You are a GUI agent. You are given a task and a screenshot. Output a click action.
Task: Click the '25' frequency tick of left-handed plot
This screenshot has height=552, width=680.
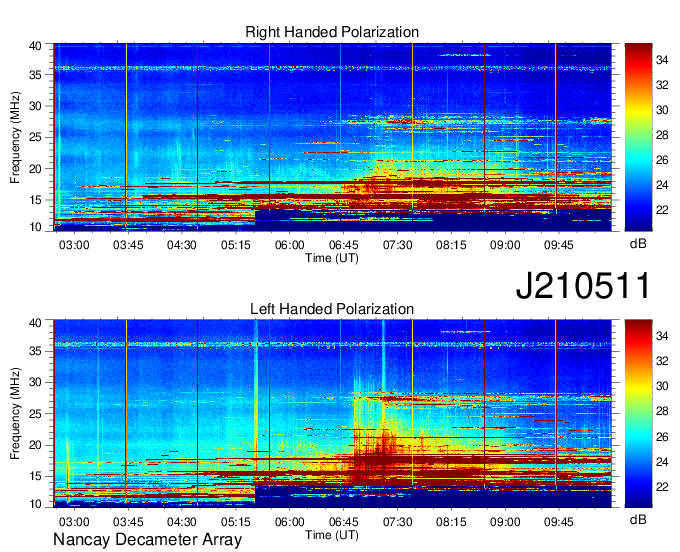pos(36,414)
